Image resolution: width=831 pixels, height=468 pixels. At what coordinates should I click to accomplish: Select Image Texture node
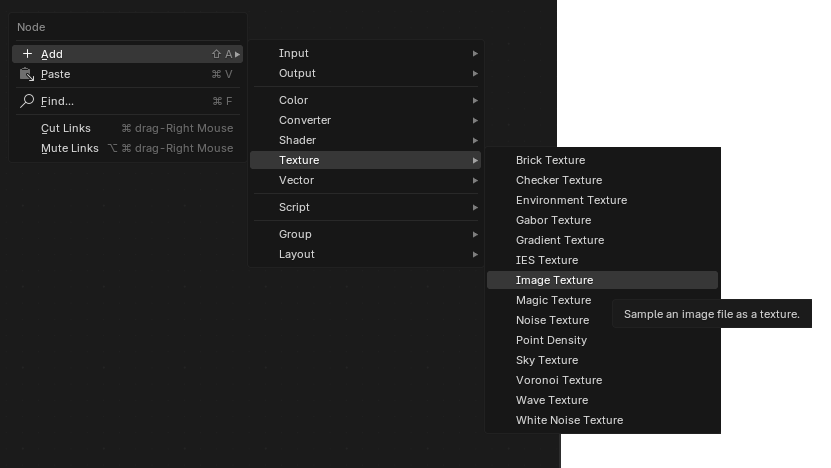point(554,280)
